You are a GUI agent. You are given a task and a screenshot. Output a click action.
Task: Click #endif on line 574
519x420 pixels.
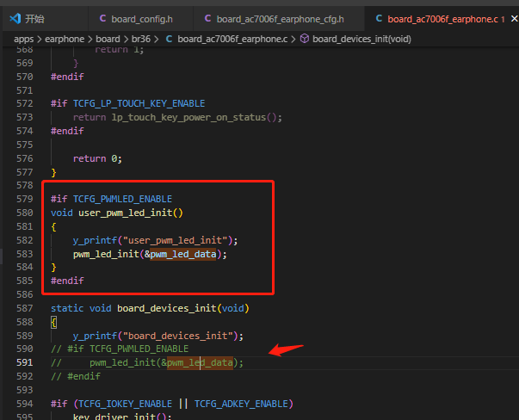(67, 131)
